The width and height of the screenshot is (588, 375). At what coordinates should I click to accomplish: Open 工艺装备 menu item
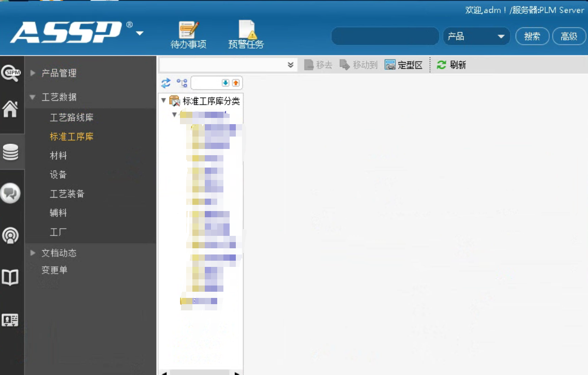click(x=67, y=194)
